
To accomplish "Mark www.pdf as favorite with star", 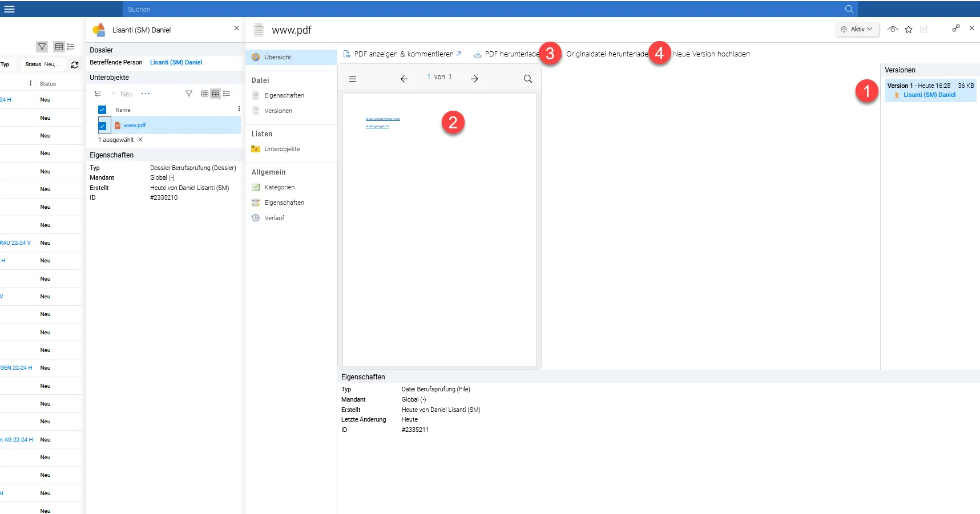I will (909, 29).
